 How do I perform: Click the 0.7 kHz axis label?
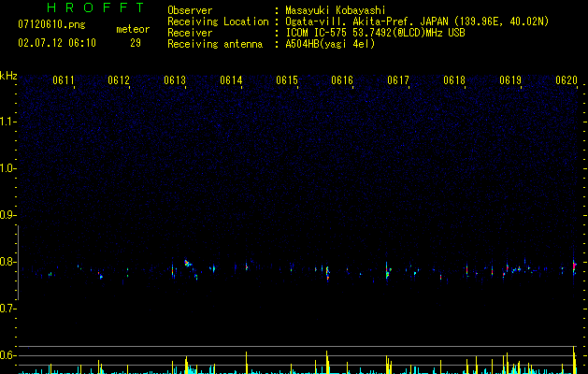coord(7,309)
